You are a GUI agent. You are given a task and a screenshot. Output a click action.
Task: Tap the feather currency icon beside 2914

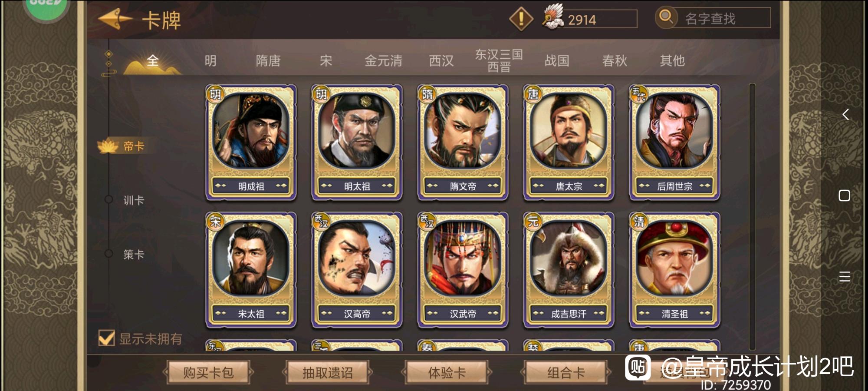[x=552, y=17]
